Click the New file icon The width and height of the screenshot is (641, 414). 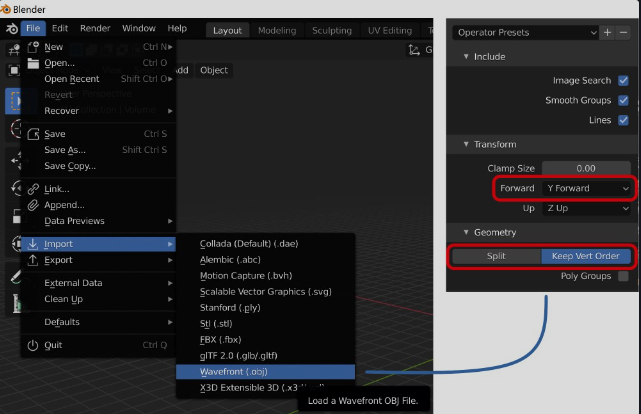pos(33,47)
